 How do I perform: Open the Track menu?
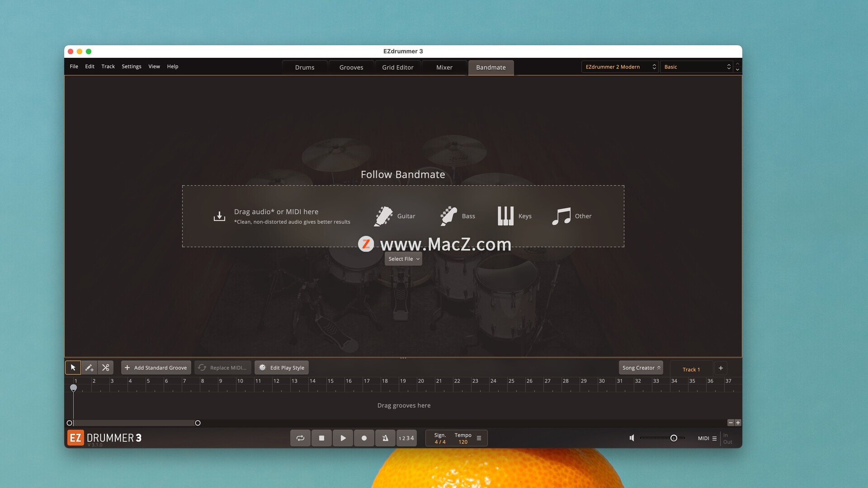click(108, 66)
